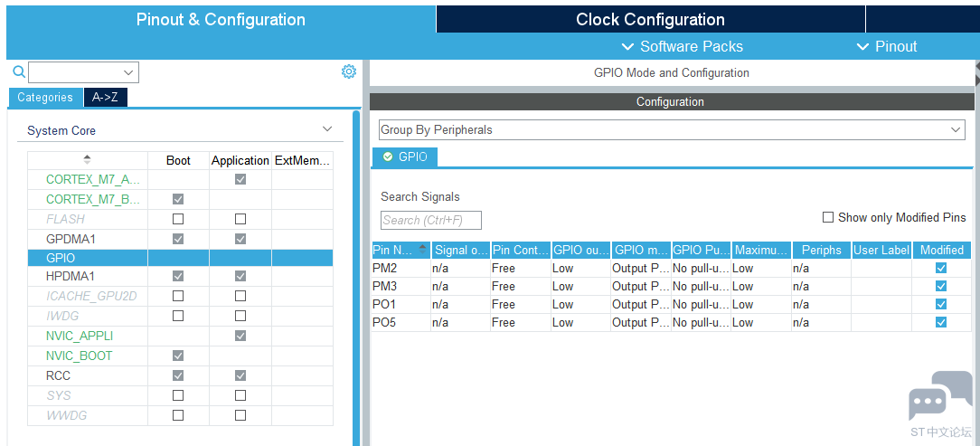Image resolution: width=980 pixels, height=446 pixels.
Task: Open the Pinout menu
Action: coord(887,46)
